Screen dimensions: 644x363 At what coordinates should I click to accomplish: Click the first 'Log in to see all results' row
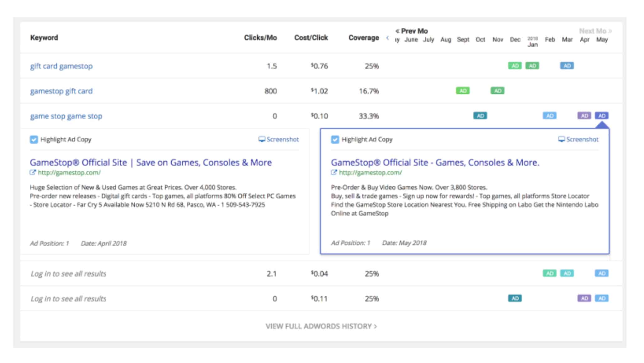point(68,274)
